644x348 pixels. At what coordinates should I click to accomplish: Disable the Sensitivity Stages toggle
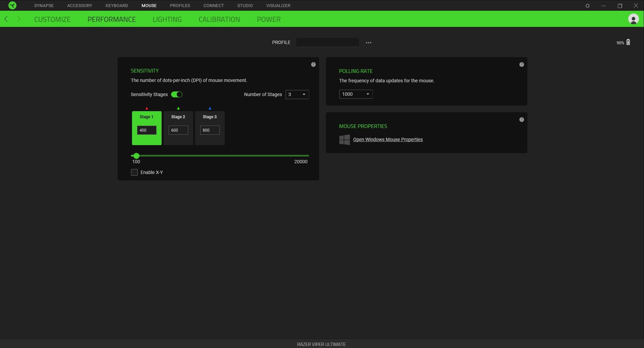[x=177, y=94]
